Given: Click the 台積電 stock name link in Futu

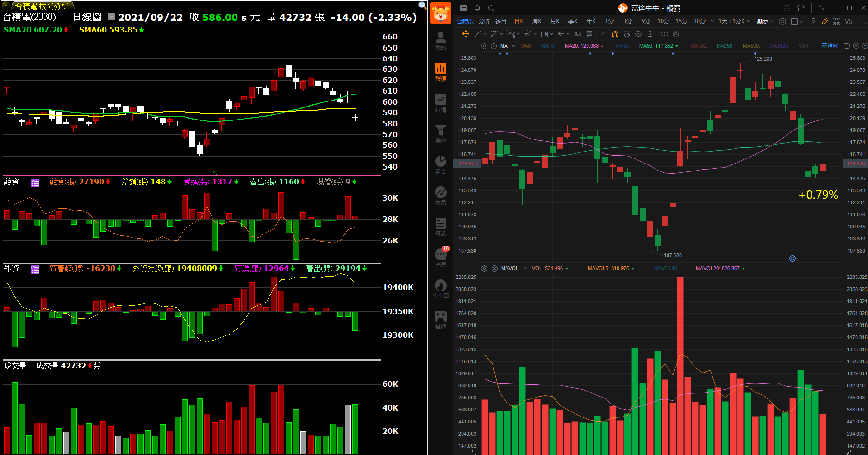Looking at the screenshot, I should point(465,21).
